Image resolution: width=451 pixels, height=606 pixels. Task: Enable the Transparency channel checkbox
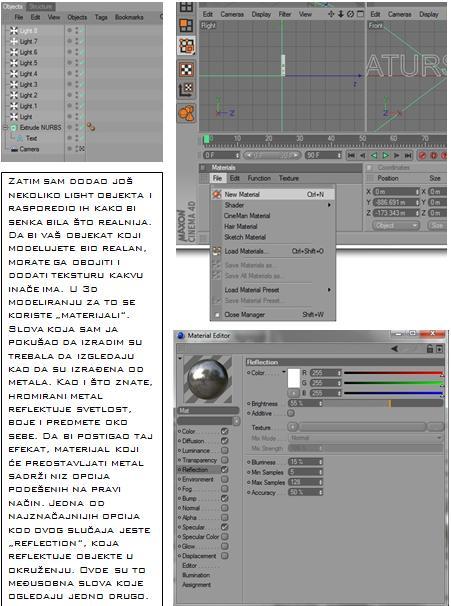[x=225, y=460]
